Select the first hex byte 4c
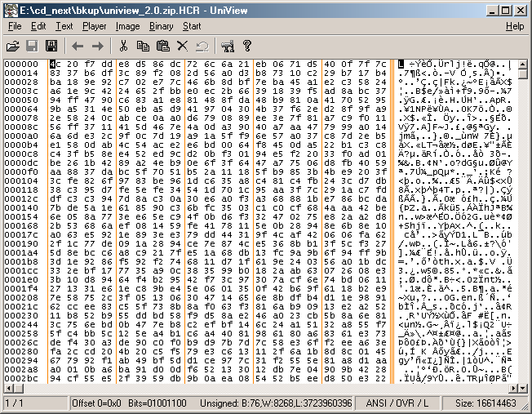 coord(55,64)
